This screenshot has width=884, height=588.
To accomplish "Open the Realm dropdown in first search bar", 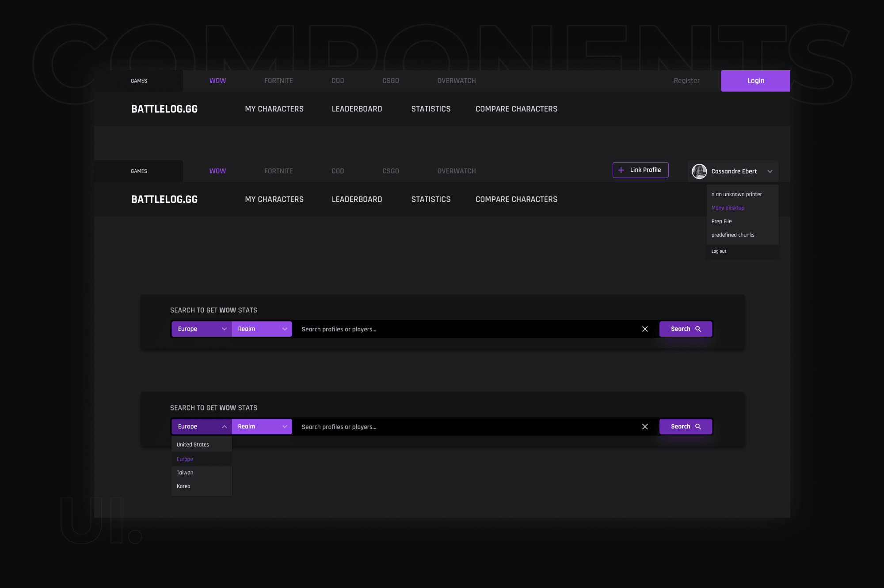I will point(262,329).
